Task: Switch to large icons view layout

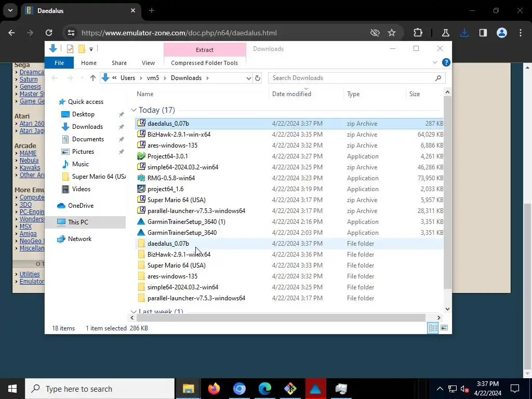Action: 444,328
